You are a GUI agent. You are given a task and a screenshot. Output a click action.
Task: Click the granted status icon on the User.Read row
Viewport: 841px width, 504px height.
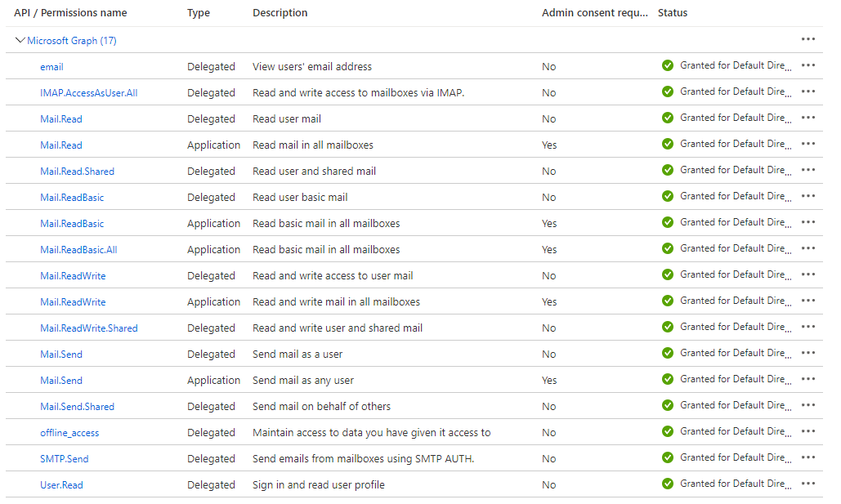coord(669,484)
